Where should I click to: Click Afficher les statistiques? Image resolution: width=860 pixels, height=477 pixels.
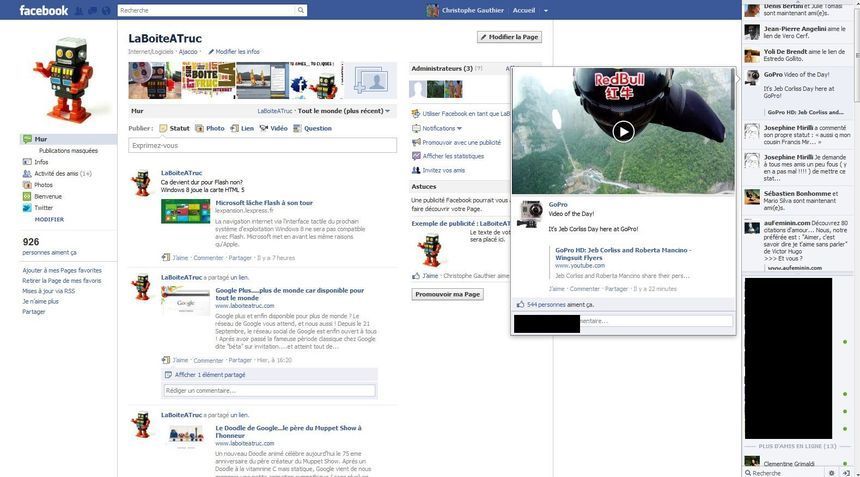coord(448,156)
